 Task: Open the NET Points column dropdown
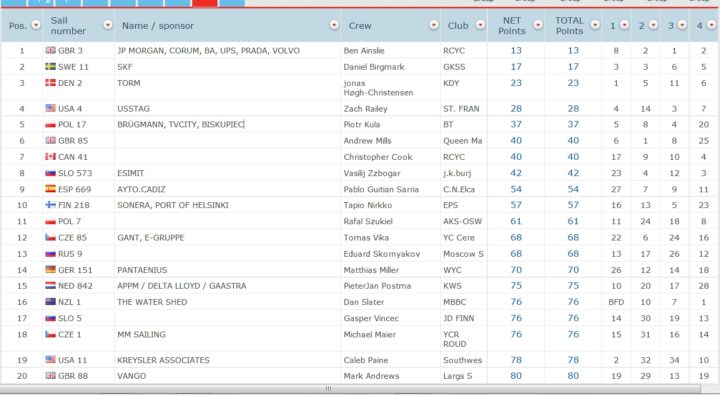click(x=538, y=25)
